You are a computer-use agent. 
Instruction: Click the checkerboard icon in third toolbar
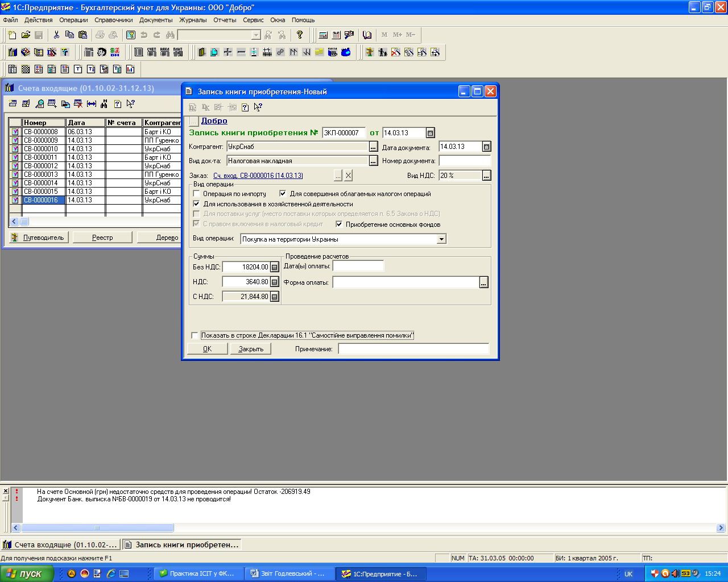coord(26,69)
